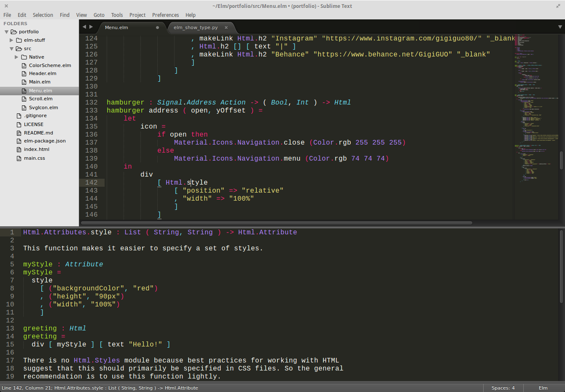The image size is (565, 392).
Task: Place cursor on 'hamburger' type signature line
Action: [229, 102]
